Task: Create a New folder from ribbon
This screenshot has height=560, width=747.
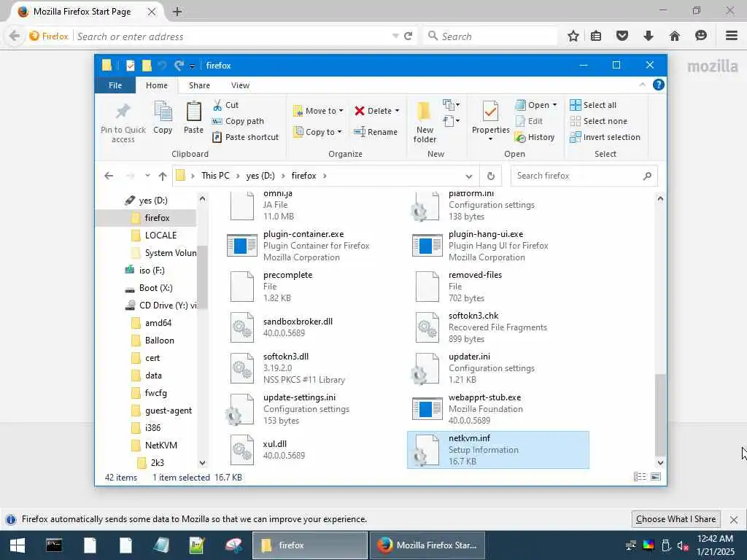Action: [x=425, y=122]
